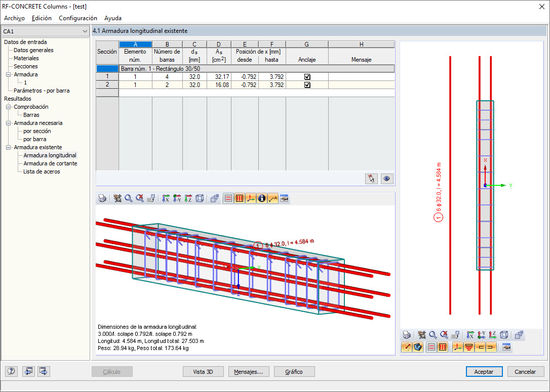The image size is (550, 392).
Task: Toggle stirrups display in right drawing toolbar
Action: [x=443, y=347]
